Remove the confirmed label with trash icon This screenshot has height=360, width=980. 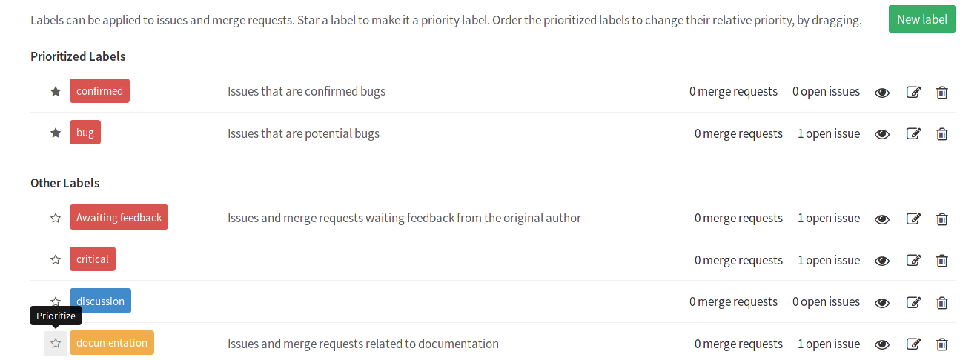(x=941, y=92)
